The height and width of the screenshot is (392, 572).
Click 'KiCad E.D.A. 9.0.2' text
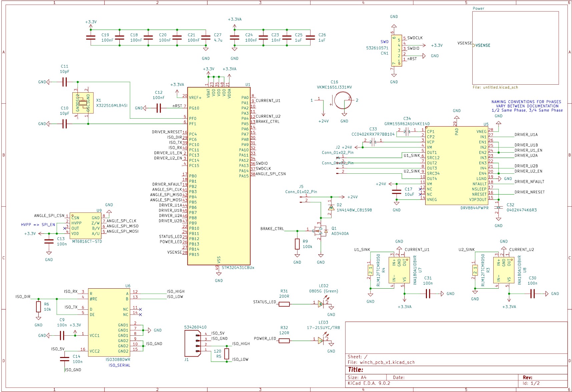pyautogui.click(x=369, y=383)
